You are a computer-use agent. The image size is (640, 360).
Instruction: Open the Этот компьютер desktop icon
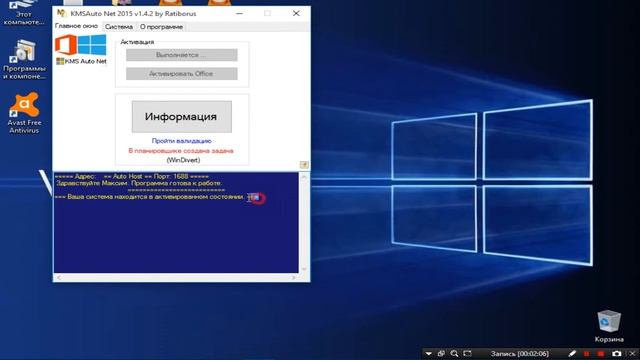(24, 12)
